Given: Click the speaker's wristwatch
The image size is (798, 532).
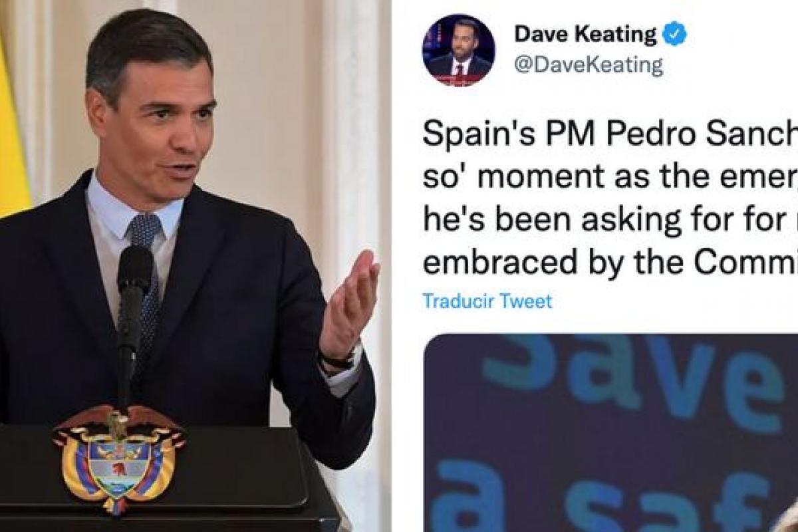Looking at the screenshot, I should coord(341,358).
